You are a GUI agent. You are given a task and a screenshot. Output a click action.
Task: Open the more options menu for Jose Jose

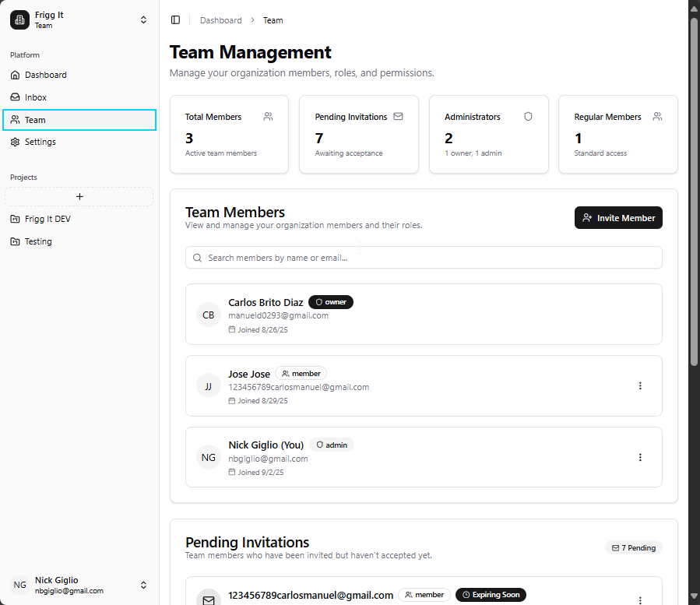coord(640,386)
